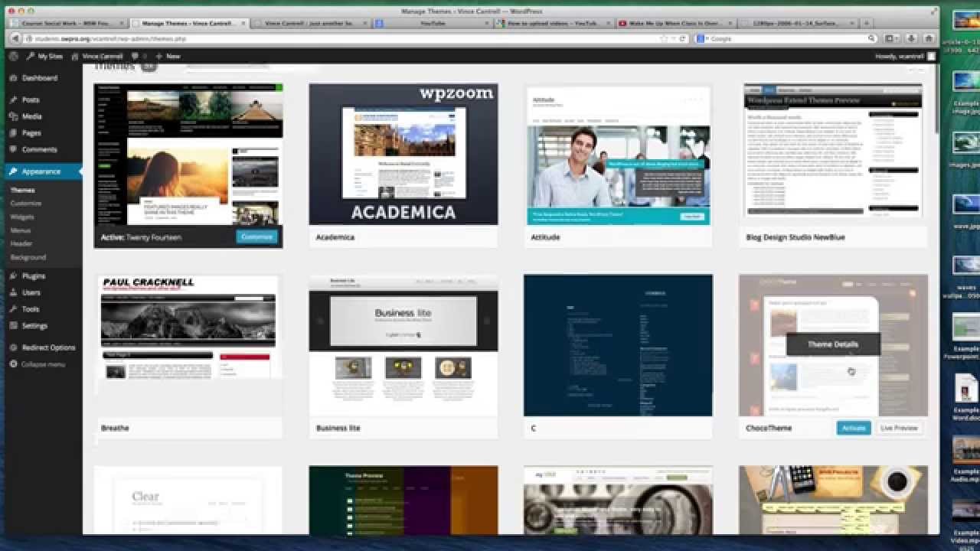Switch to Course Social Work browser tab
This screenshot has height=551, width=980.
[x=69, y=24]
